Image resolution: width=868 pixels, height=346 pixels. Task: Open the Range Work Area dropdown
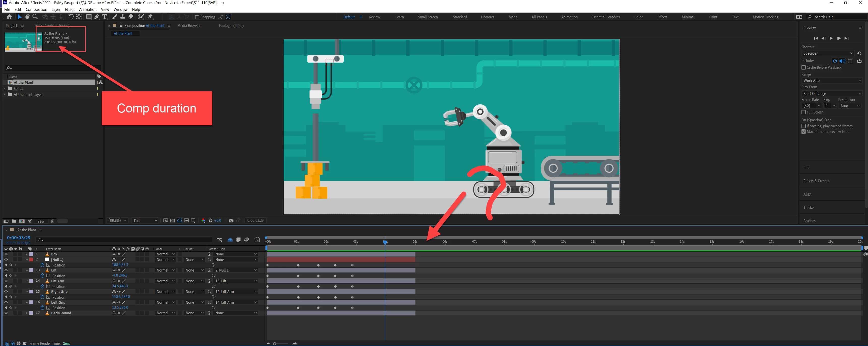pyautogui.click(x=832, y=81)
